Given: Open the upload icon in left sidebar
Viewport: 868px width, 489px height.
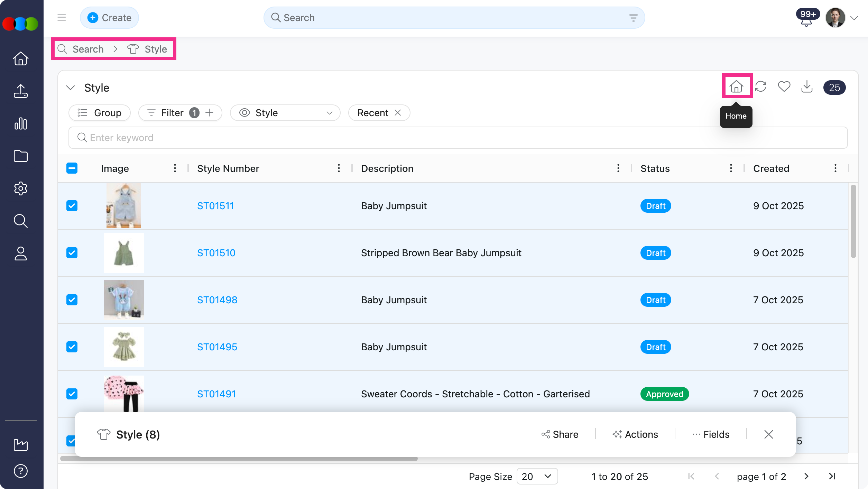Looking at the screenshot, I should [x=21, y=91].
